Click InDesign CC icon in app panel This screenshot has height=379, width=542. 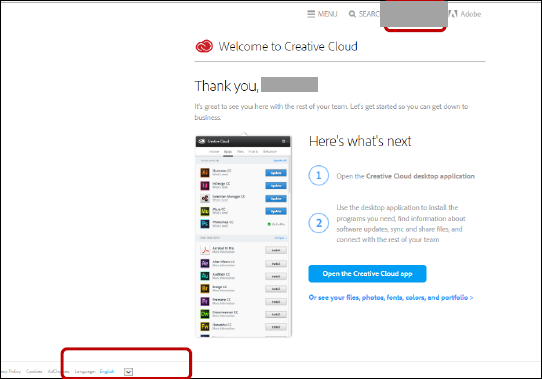click(205, 185)
